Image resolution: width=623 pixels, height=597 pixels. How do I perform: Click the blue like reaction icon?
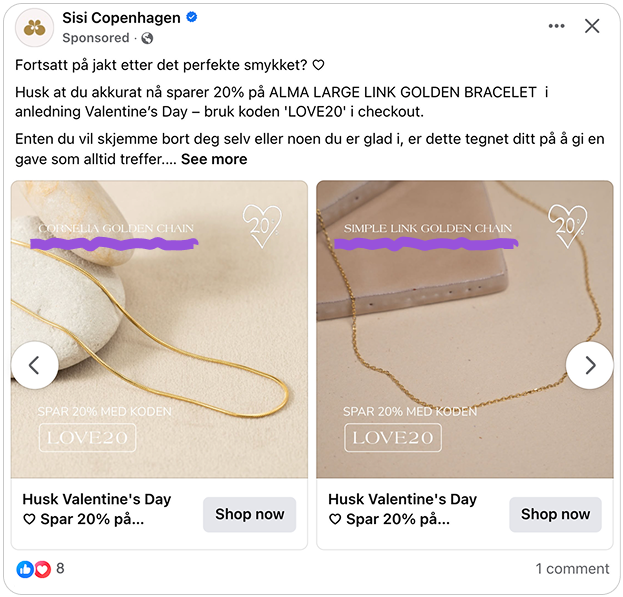point(25,569)
